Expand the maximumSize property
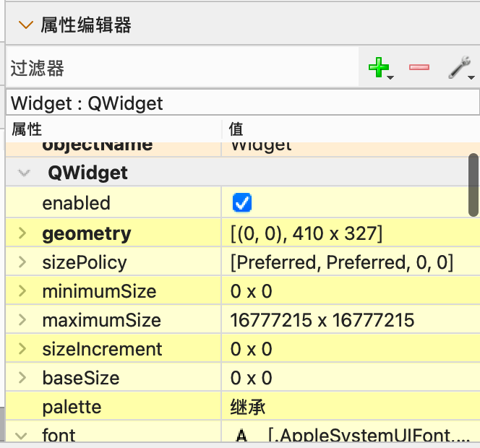The image size is (480, 448). pyautogui.click(x=22, y=320)
